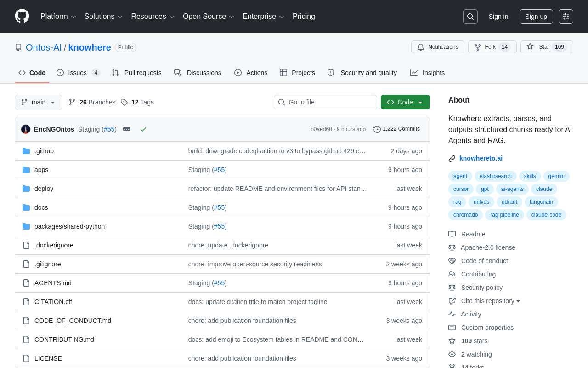Viewport: 588px width, 368px height.
Task: View the 26 Branches link
Action: (x=92, y=102)
